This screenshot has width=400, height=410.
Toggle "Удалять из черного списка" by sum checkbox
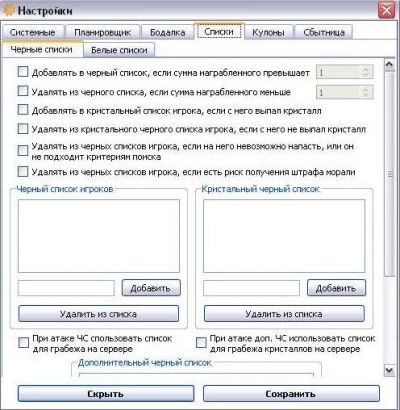click(23, 91)
